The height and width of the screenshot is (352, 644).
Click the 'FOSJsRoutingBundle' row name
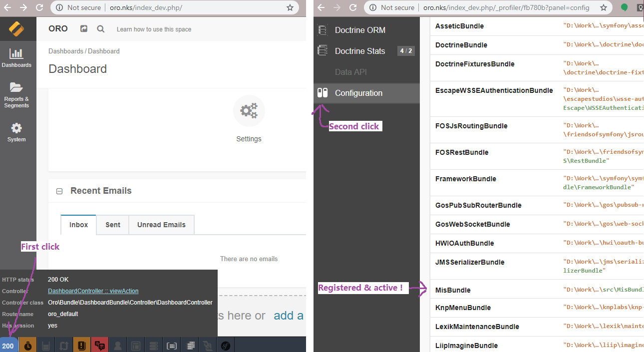[x=471, y=126]
